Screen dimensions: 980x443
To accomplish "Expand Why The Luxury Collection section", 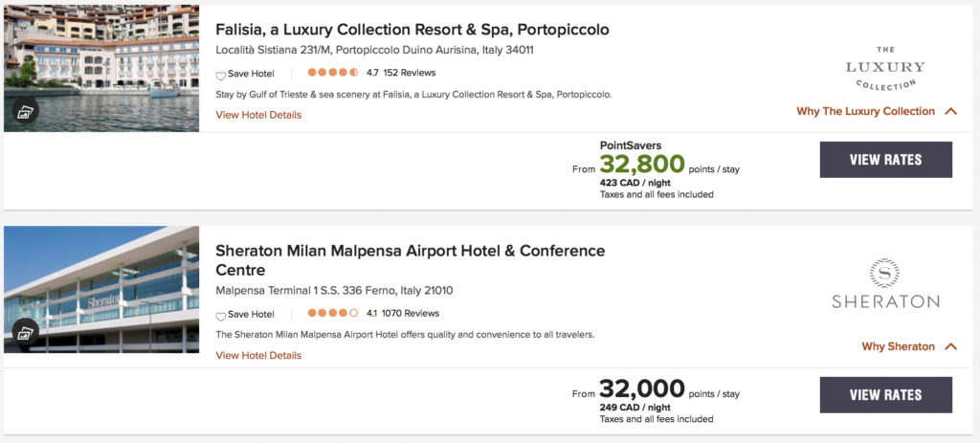I will (876, 111).
